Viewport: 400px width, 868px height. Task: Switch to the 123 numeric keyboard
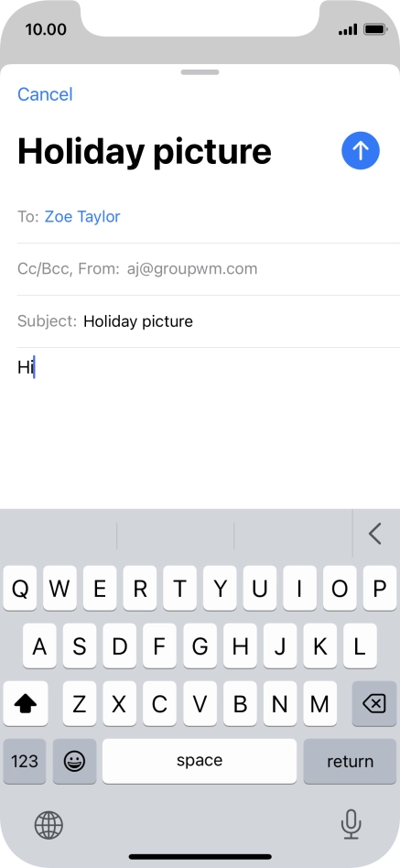click(25, 761)
